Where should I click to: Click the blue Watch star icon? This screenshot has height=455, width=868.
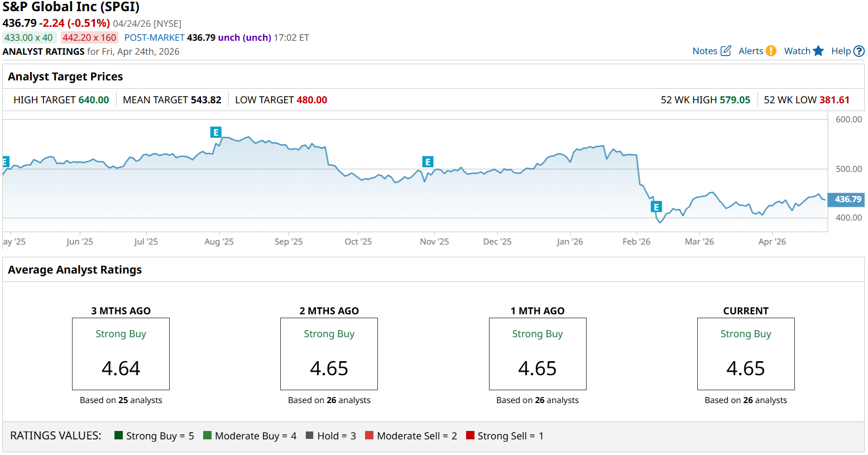(818, 51)
